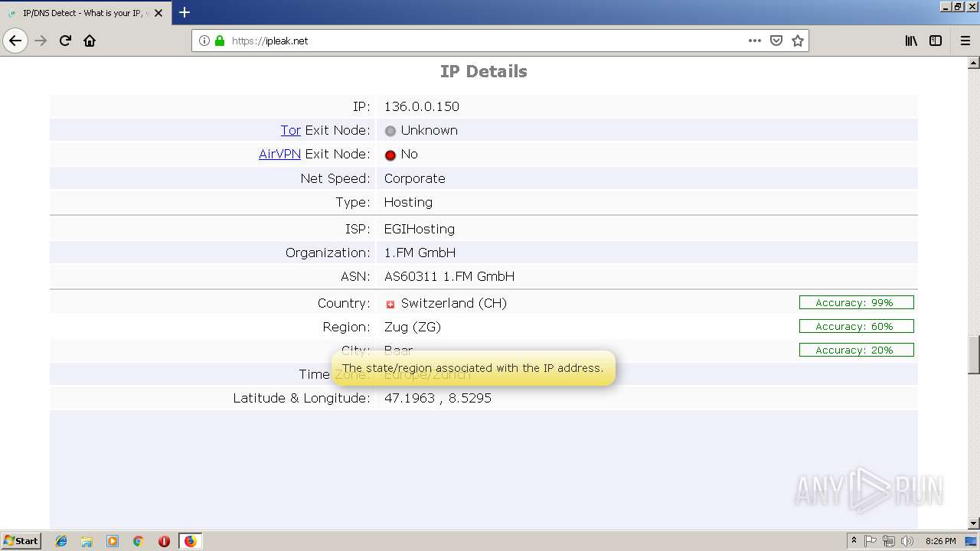Bookmark this page with the star
Viewport: 980px width, 551px height.
[x=798, y=41]
